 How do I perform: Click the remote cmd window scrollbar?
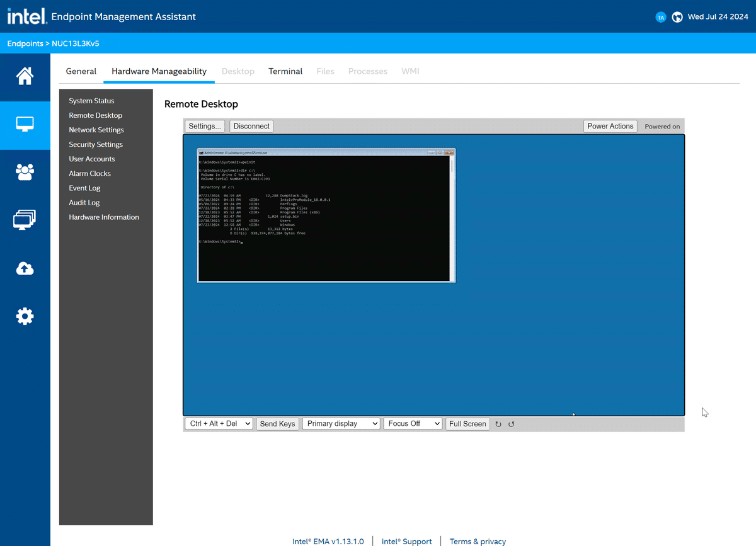(452, 219)
